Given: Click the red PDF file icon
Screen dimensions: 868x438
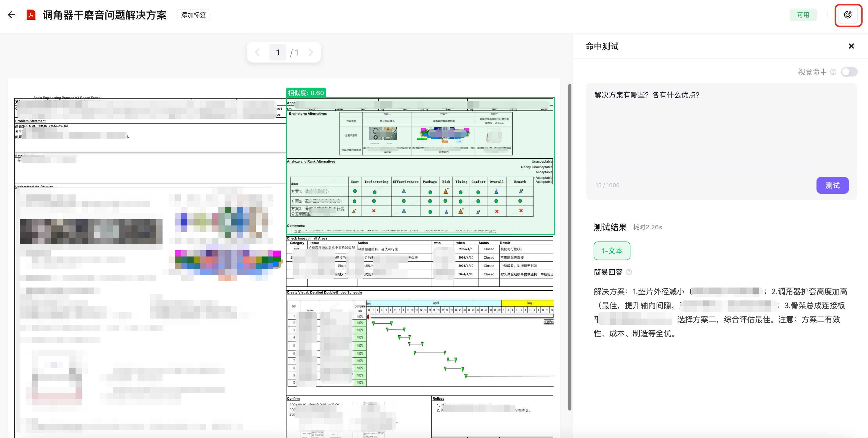Looking at the screenshot, I should click(31, 15).
